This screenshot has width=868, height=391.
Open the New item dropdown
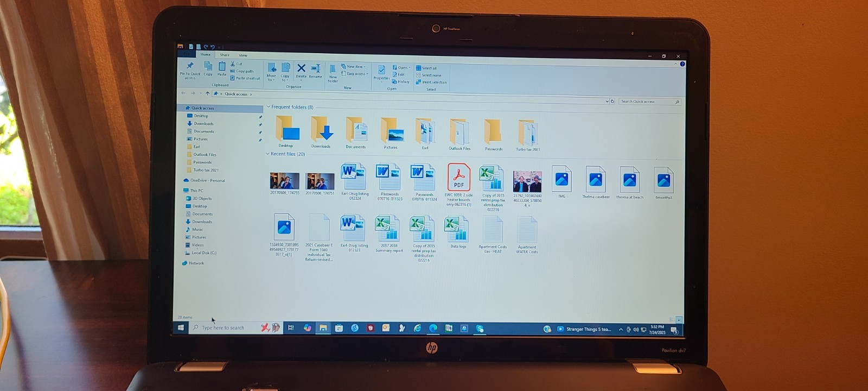[x=353, y=67]
